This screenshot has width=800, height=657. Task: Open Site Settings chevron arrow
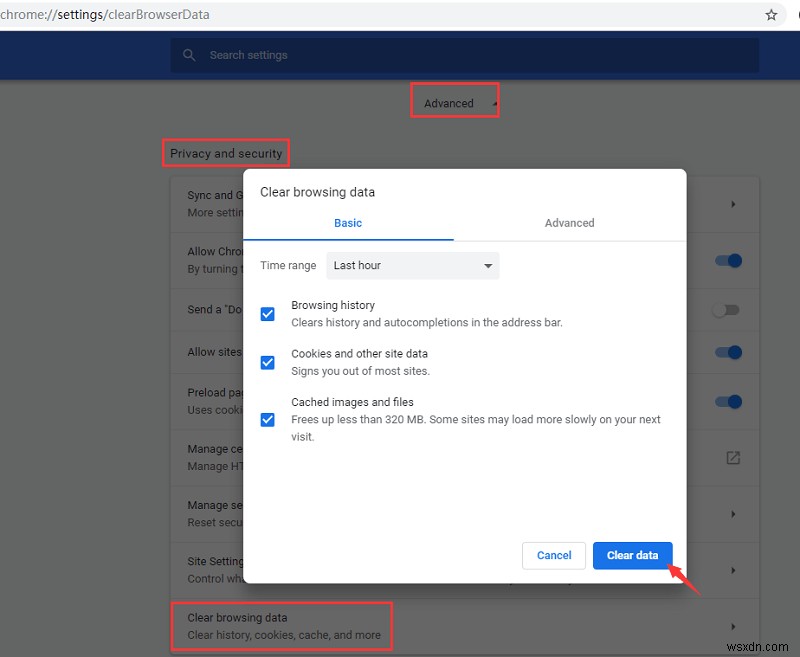pos(733,570)
